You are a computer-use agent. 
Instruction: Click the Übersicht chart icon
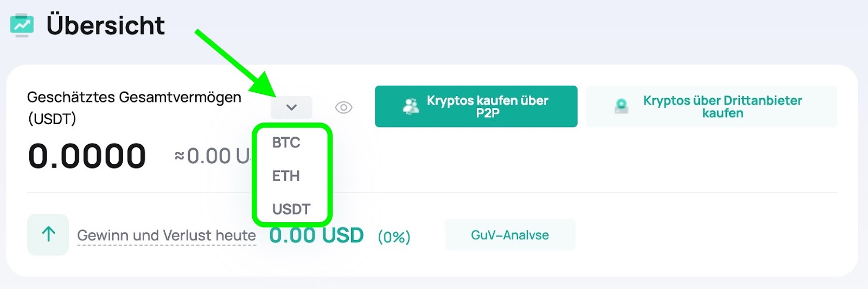coord(22,25)
